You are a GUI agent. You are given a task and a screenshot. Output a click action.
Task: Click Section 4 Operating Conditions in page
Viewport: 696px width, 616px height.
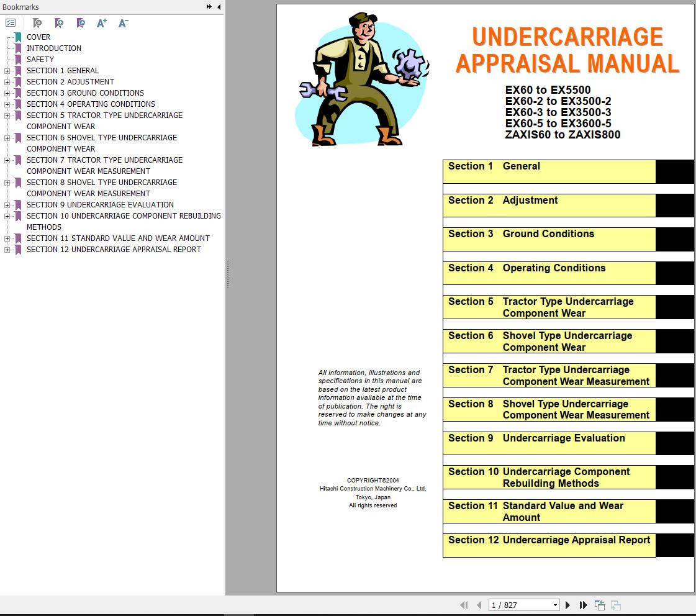549,273
